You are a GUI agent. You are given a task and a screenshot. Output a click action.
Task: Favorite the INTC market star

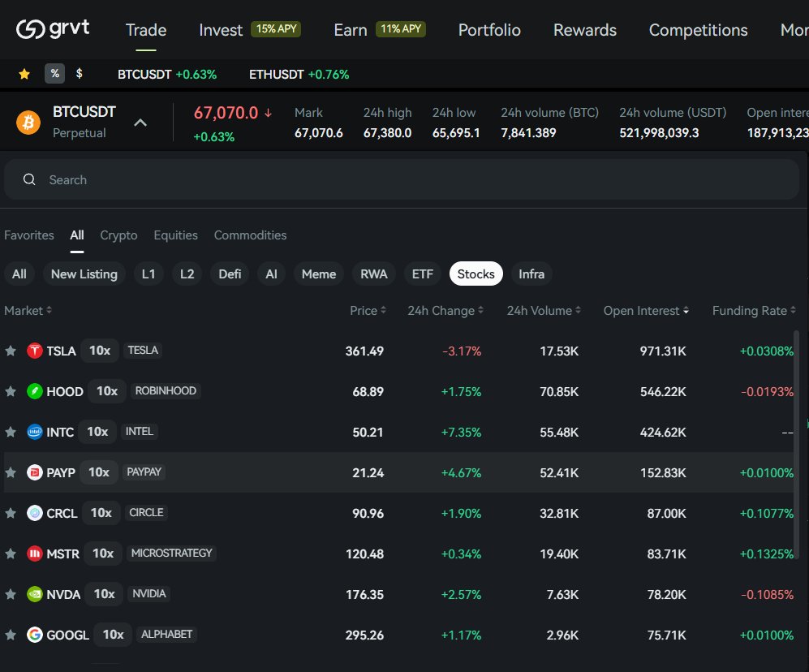pyautogui.click(x=11, y=432)
